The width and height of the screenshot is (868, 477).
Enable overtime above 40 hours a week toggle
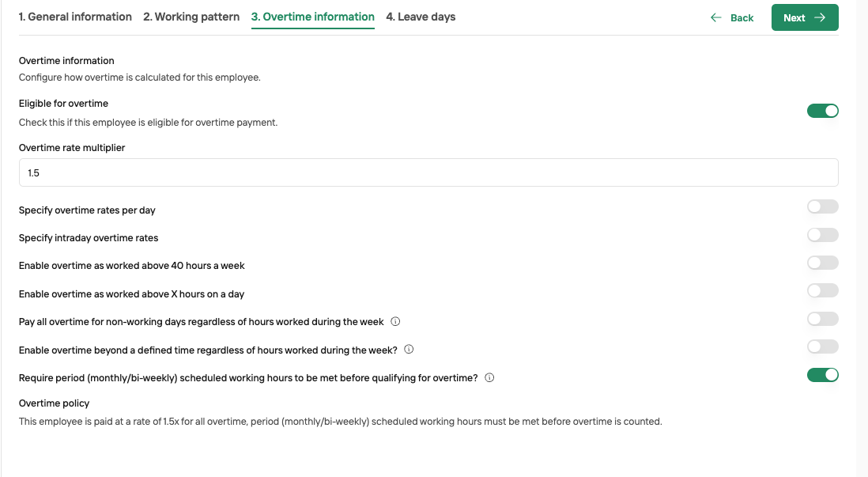(823, 263)
